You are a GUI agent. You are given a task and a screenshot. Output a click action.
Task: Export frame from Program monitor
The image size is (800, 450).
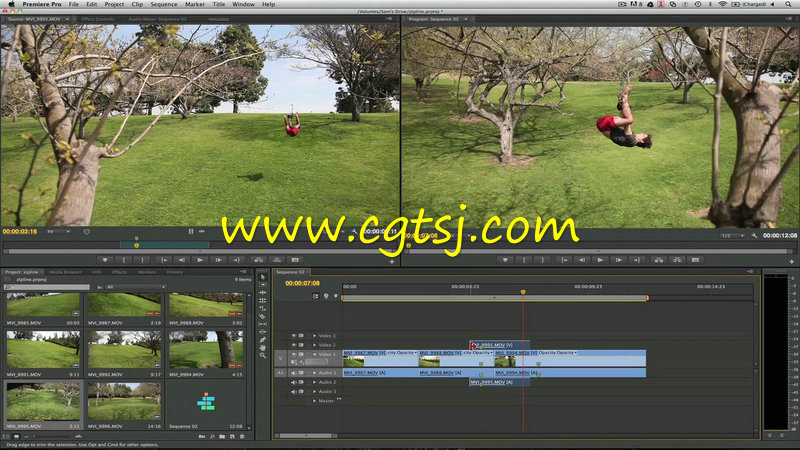pos(695,260)
